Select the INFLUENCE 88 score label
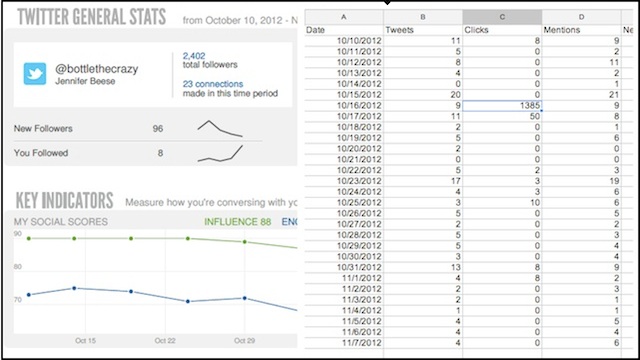This screenshot has width=640, height=360. [x=238, y=222]
